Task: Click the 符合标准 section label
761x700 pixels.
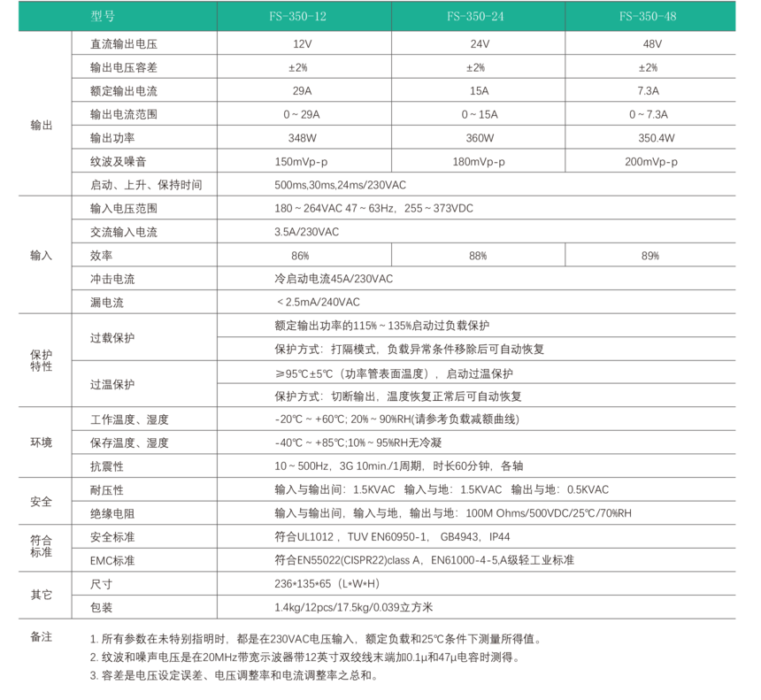Action: click(x=42, y=546)
